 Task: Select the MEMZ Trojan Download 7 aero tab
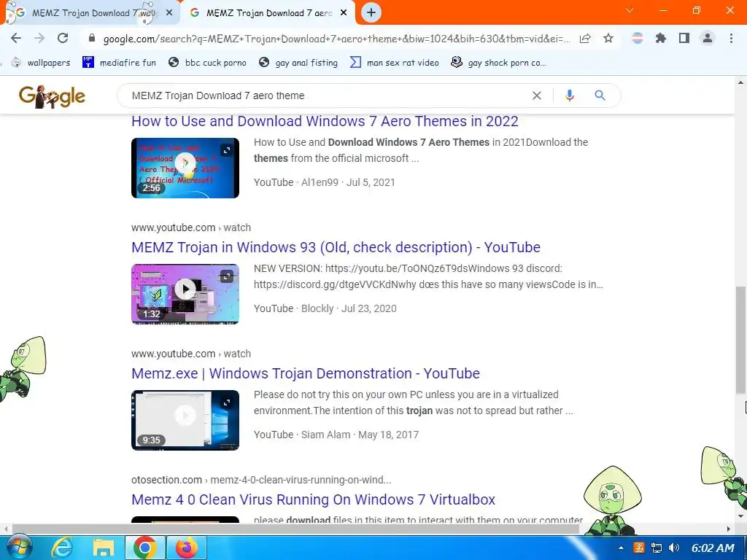[269, 13]
